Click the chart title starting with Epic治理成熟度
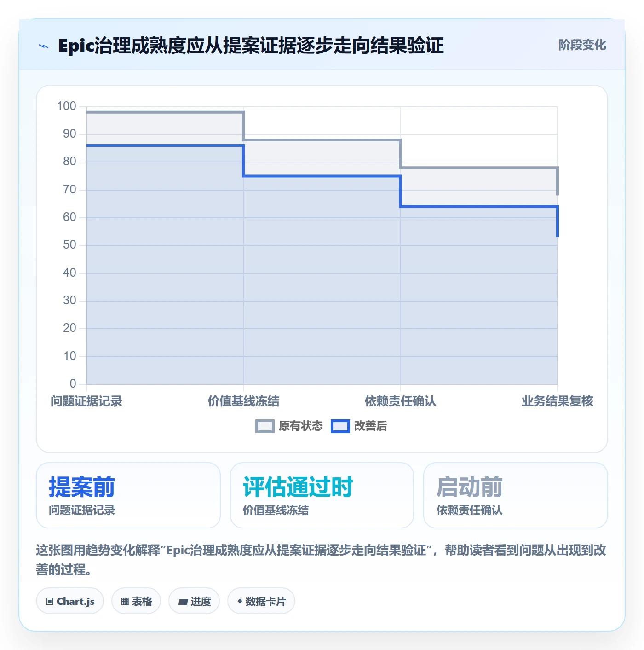Image resolution: width=644 pixels, height=650 pixels. (251, 46)
